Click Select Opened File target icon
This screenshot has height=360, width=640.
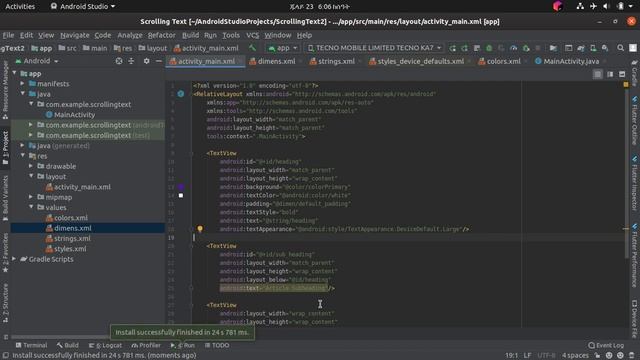click(119, 61)
